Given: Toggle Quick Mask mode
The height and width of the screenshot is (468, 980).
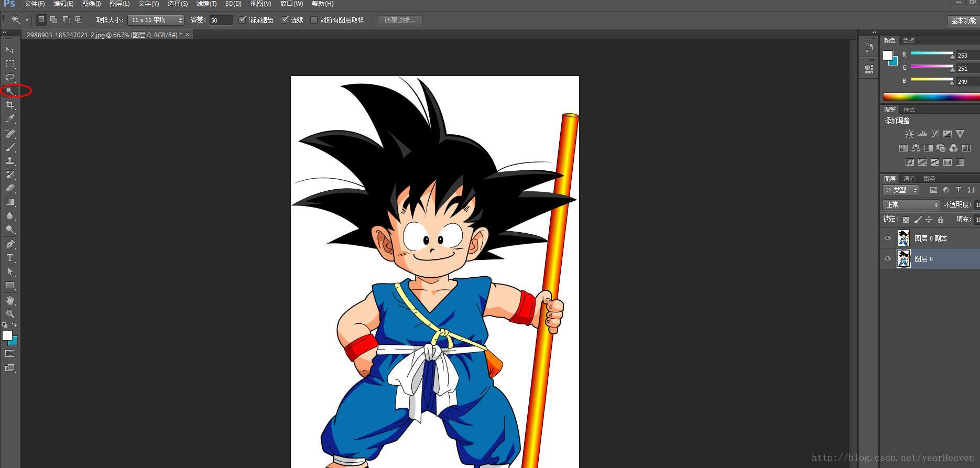Looking at the screenshot, I should click(x=10, y=354).
